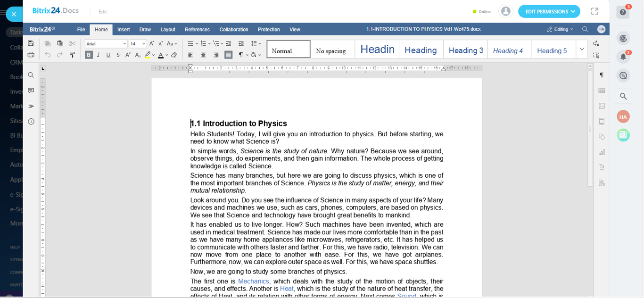Expand the Numbering list dropdown arrow
Image resolution: width=644 pixels, height=298 pixels.
pos(209,44)
